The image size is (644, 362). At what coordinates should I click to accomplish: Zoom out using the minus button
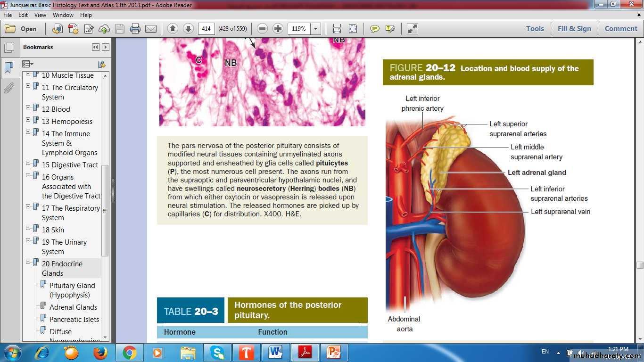[x=263, y=29]
